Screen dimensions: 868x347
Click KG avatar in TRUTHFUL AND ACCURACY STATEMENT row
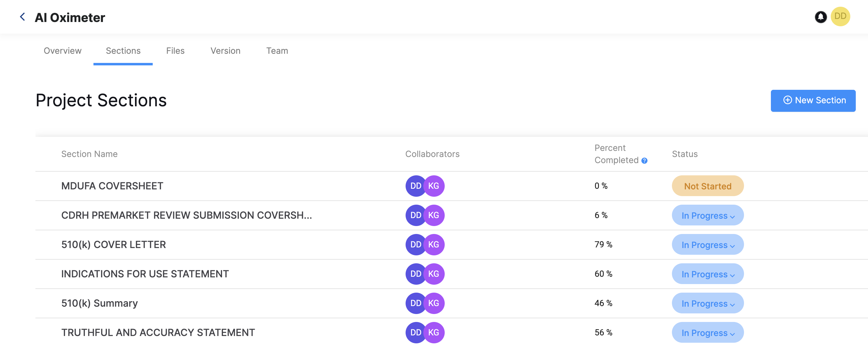(x=434, y=333)
